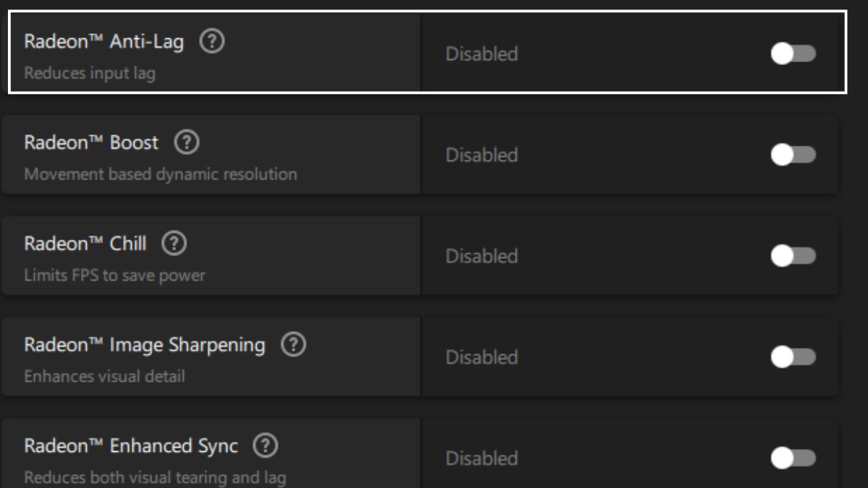The height and width of the screenshot is (488, 868).
Task: Enable Radeon Image Sharpening switch
Action: click(793, 357)
